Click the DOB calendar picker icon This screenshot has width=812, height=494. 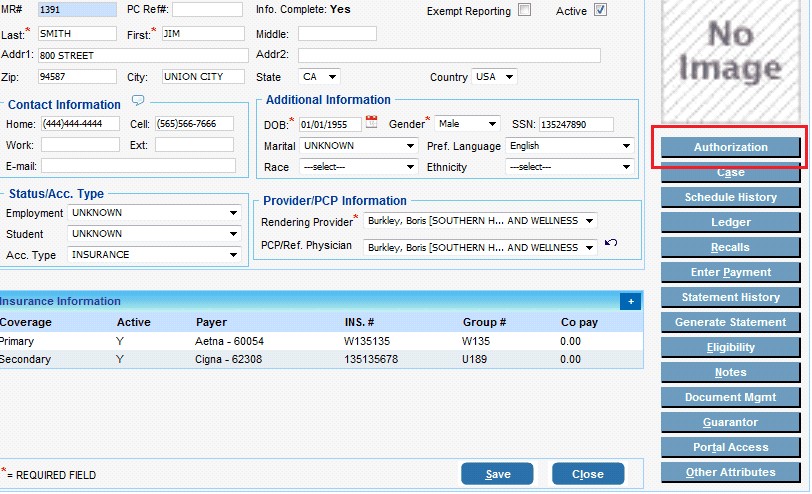[372, 123]
